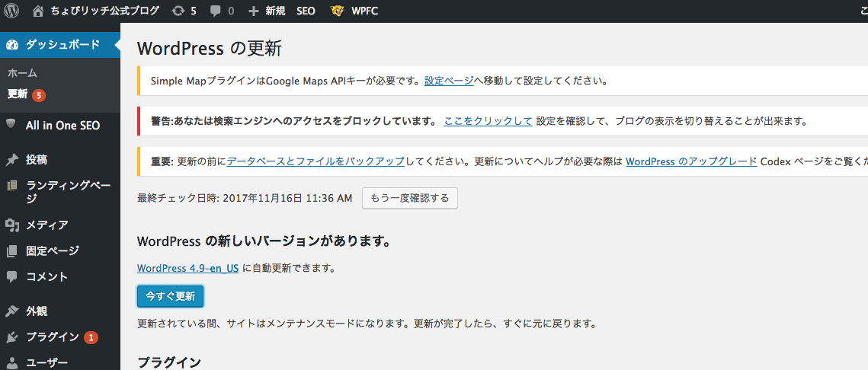Viewport: 868px width, 370px height.
Task: Open the コメント menu
Action: (47, 276)
